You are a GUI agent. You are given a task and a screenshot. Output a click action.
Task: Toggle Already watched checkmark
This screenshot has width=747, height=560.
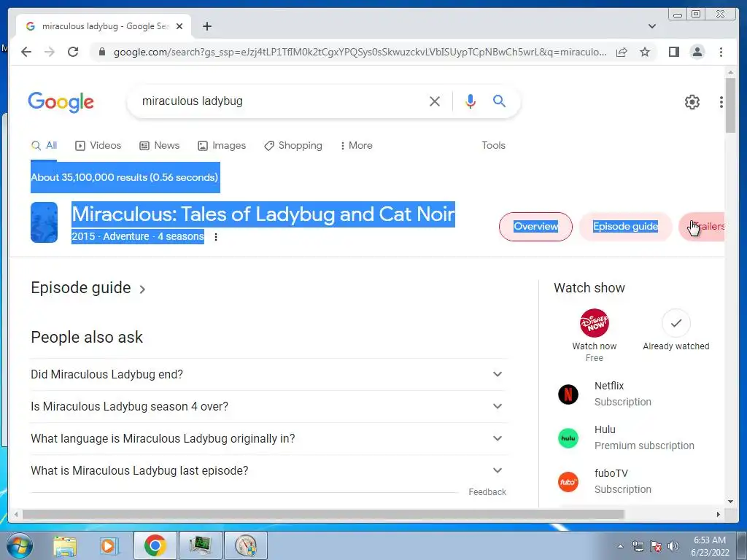pyautogui.click(x=676, y=323)
